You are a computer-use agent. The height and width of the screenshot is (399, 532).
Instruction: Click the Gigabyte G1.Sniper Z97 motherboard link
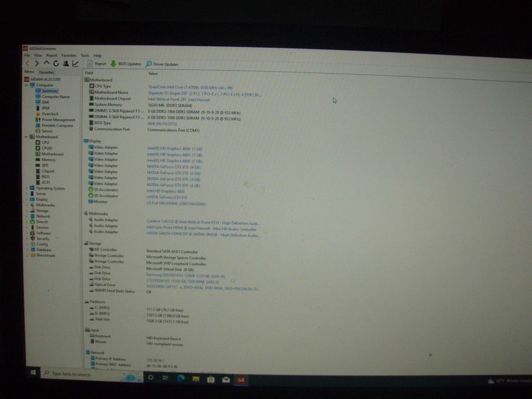(204, 94)
